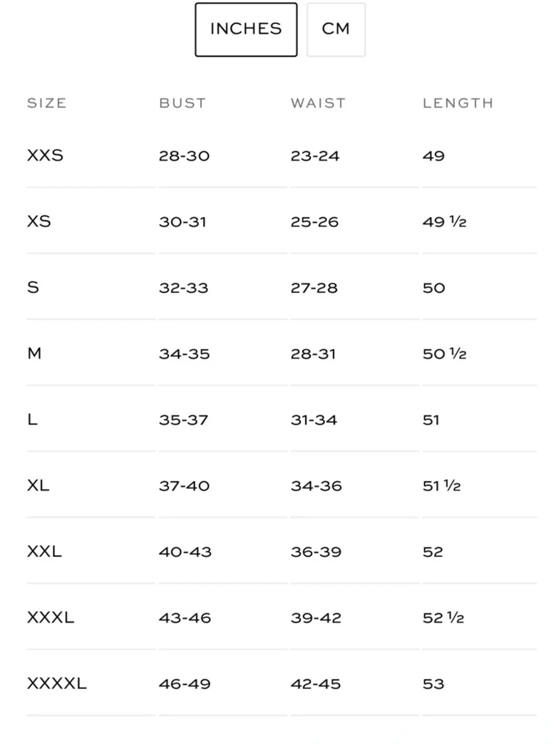
Task: Switch units to CM
Action: point(336,30)
